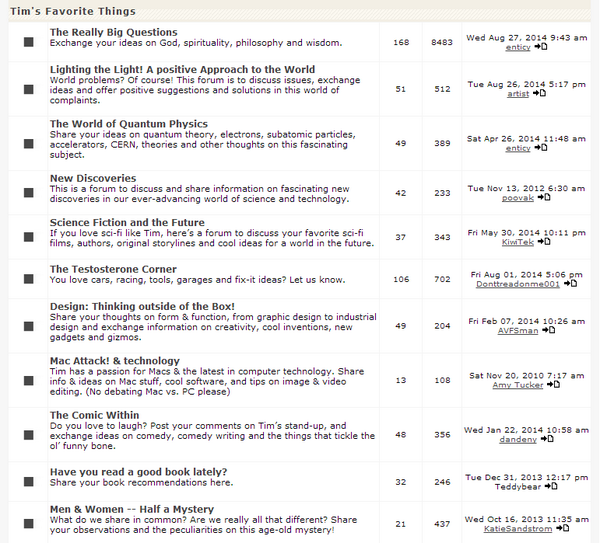Click forum status icon for World of Quantum Physics

29,143
